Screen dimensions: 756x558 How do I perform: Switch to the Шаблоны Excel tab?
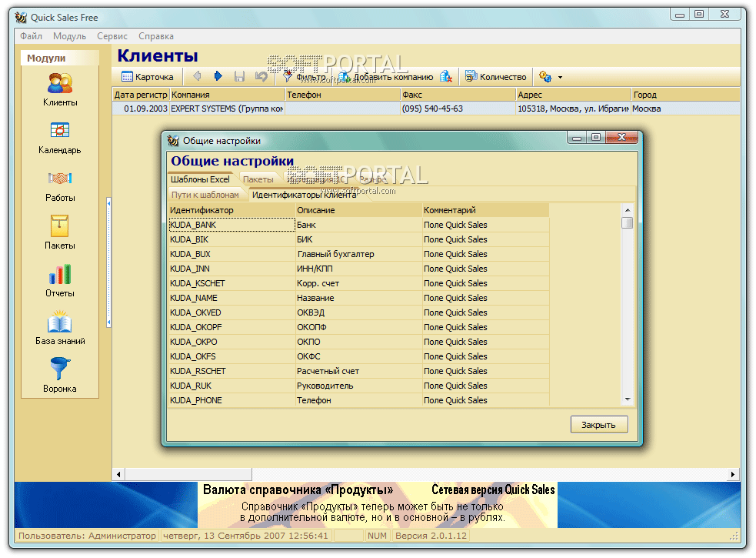200,179
